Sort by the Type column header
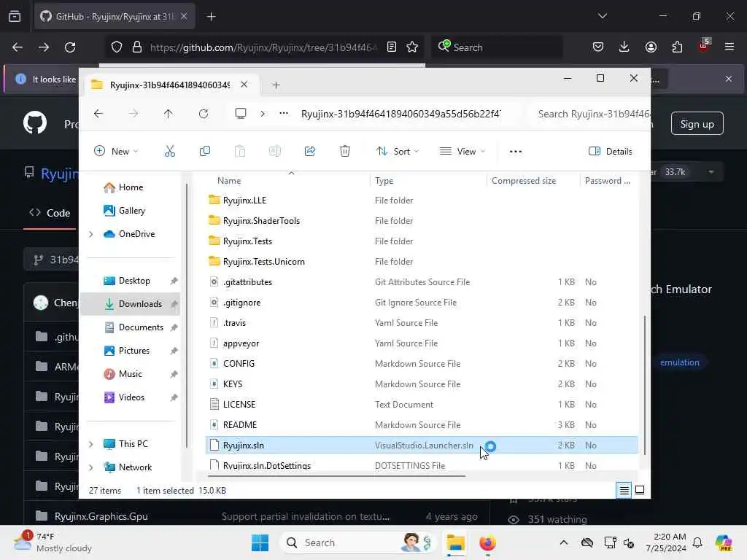747x560 pixels. click(384, 181)
